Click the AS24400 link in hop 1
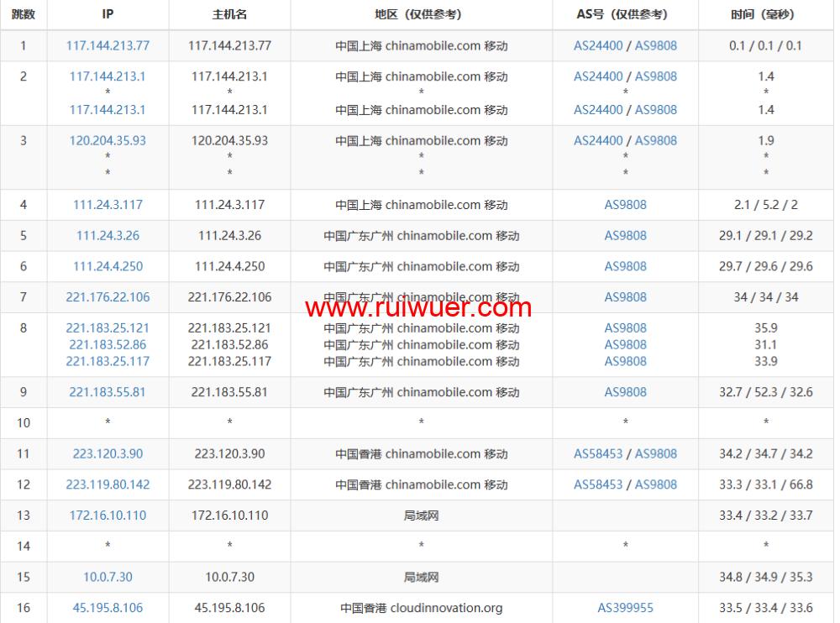840x623 pixels. (598, 45)
